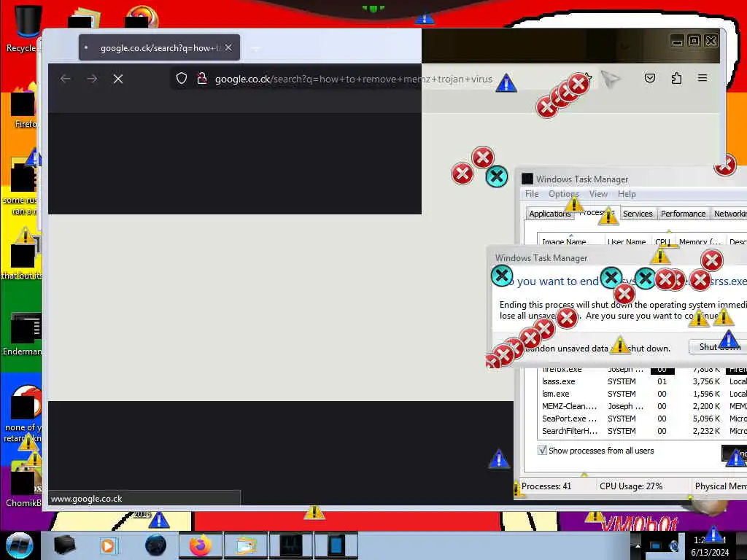Select SeaPort.exe process row
Image resolution: width=747 pixels, height=560 pixels.
pos(642,419)
